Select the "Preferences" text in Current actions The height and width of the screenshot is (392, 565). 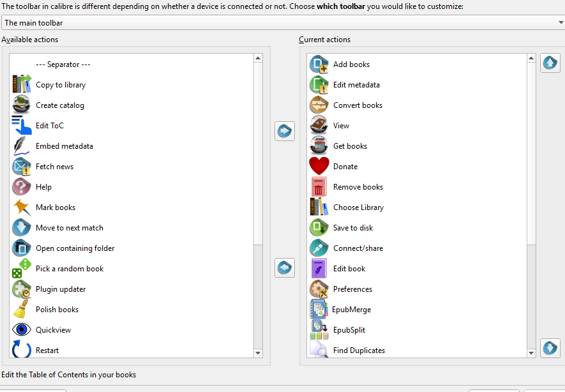tap(353, 289)
